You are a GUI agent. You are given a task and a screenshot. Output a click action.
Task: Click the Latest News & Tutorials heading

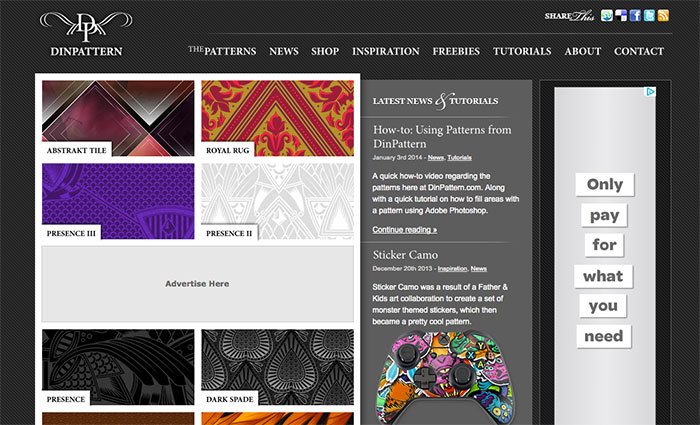pos(435,101)
